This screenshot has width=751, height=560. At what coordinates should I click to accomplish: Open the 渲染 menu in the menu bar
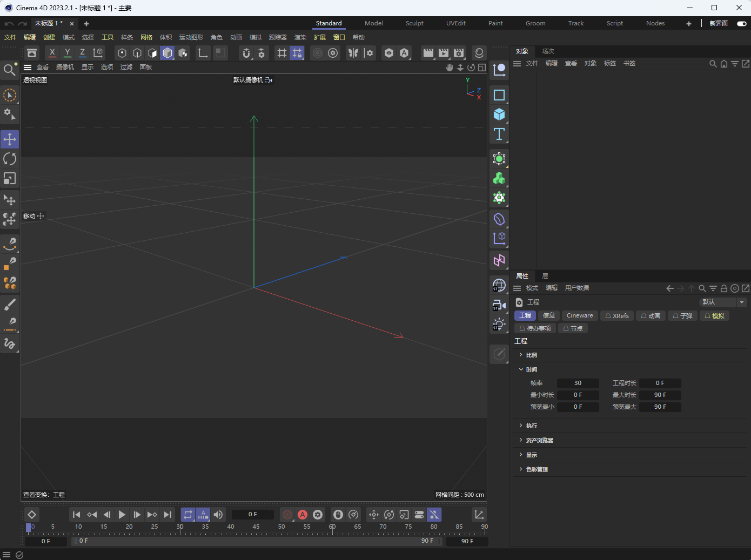pos(300,37)
